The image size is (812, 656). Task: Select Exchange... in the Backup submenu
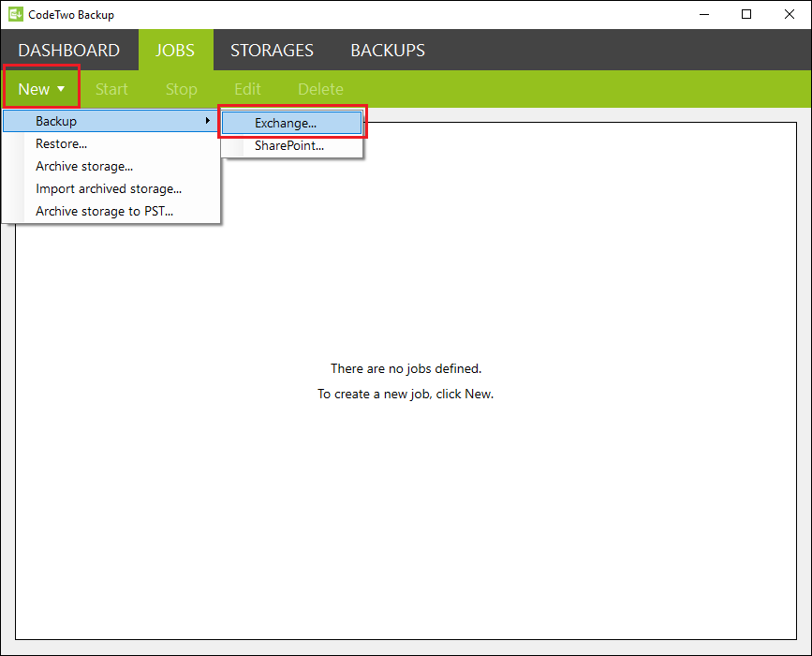[x=292, y=123]
